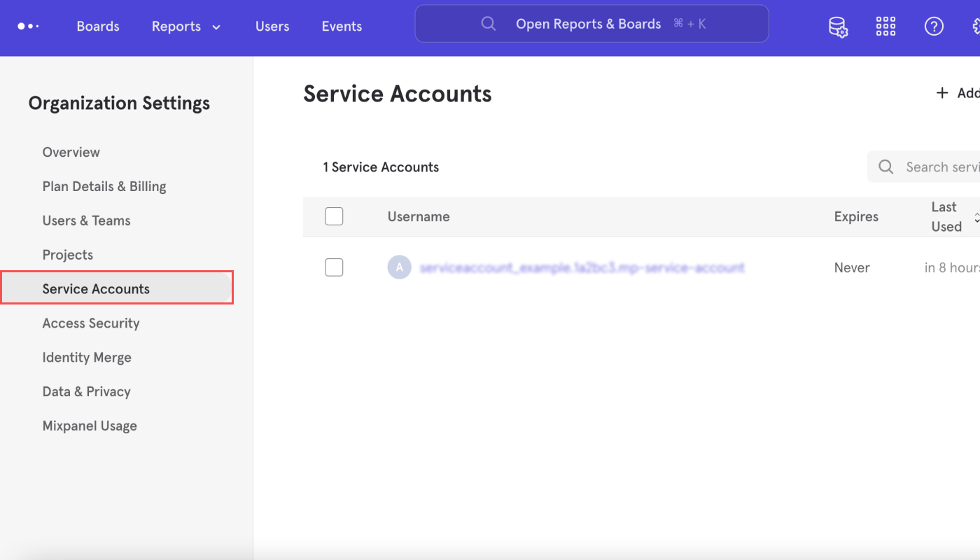Click Open Reports & Boards search bar

(591, 24)
